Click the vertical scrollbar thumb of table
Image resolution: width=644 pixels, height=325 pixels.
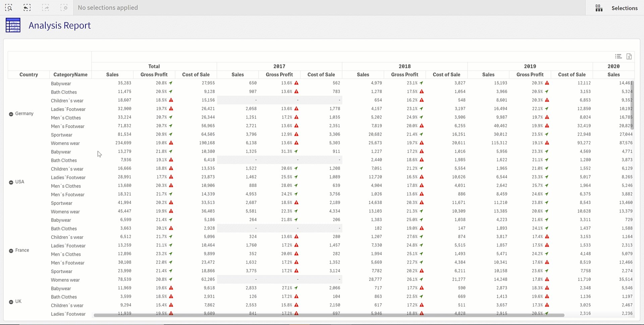632,106
